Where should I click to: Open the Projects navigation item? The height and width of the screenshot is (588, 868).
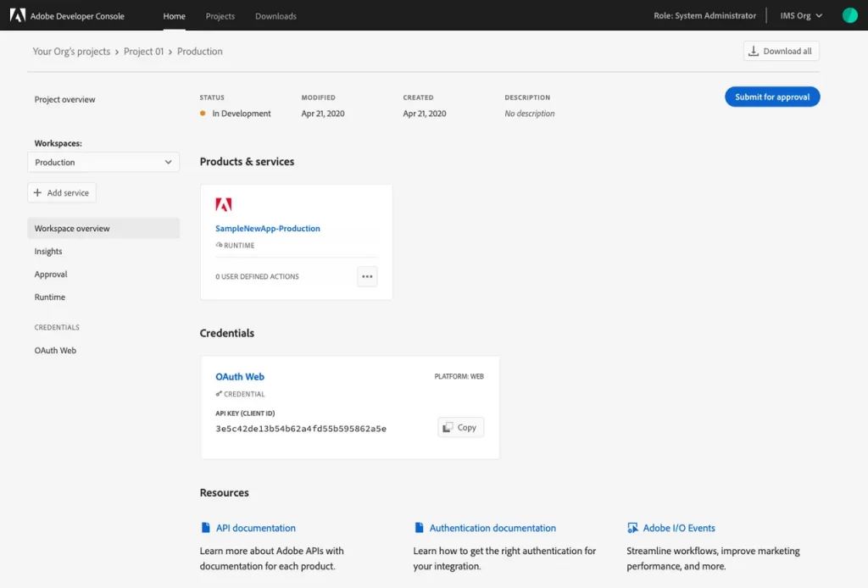220,15
